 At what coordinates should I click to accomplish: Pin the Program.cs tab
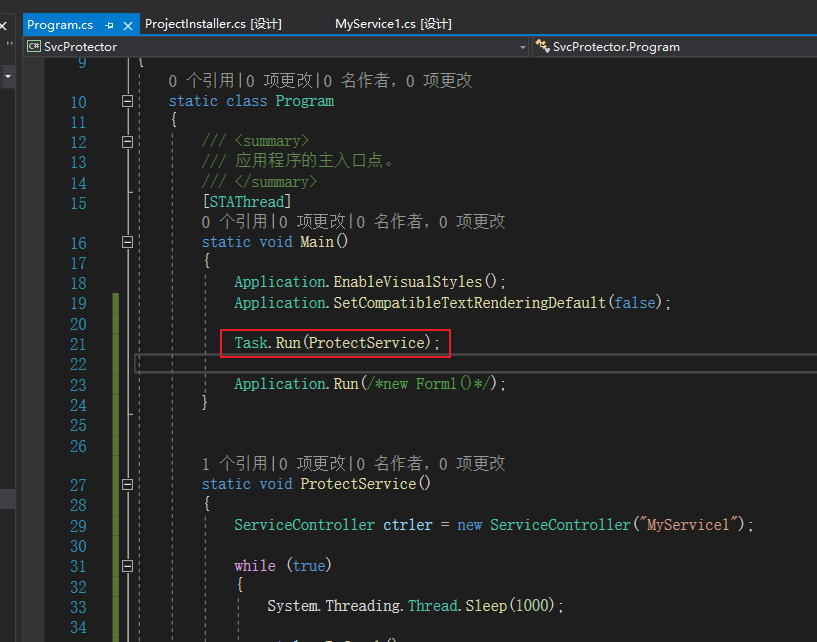(109, 24)
